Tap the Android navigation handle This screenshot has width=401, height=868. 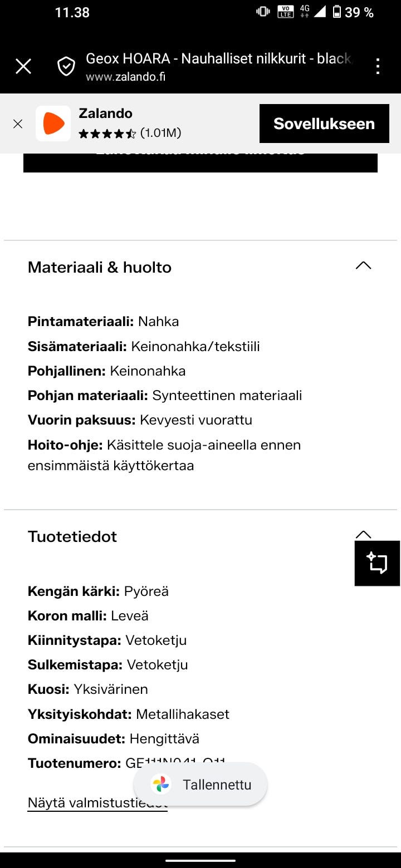click(200, 859)
